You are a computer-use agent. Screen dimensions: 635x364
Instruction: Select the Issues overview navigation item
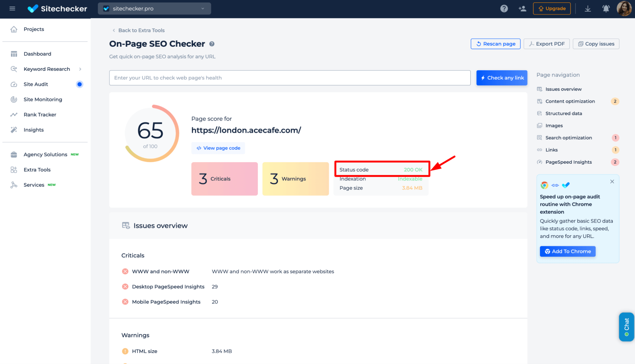pyautogui.click(x=564, y=89)
